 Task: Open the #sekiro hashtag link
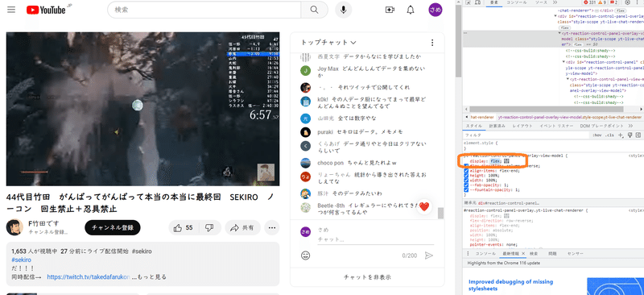[x=22, y=260]
